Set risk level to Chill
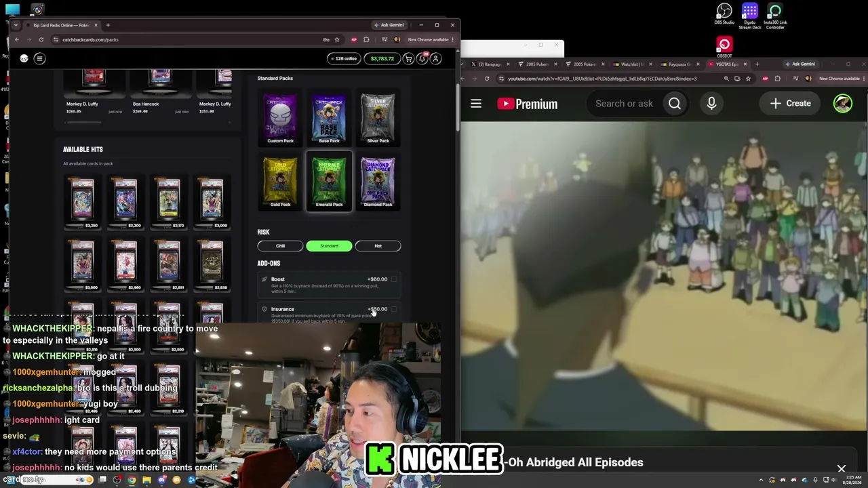Image resolution: width=868 pixels, height=488 pixels. point(280,246)
